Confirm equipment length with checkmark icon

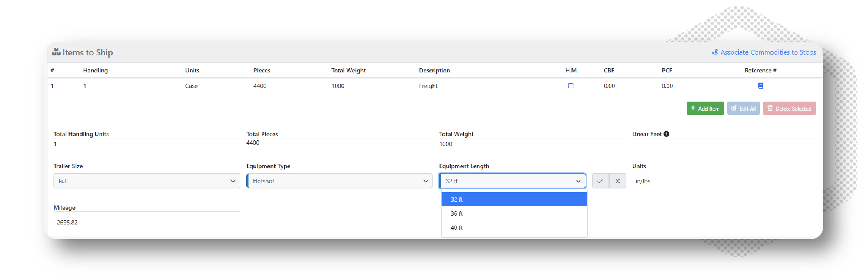click(600, 181)
